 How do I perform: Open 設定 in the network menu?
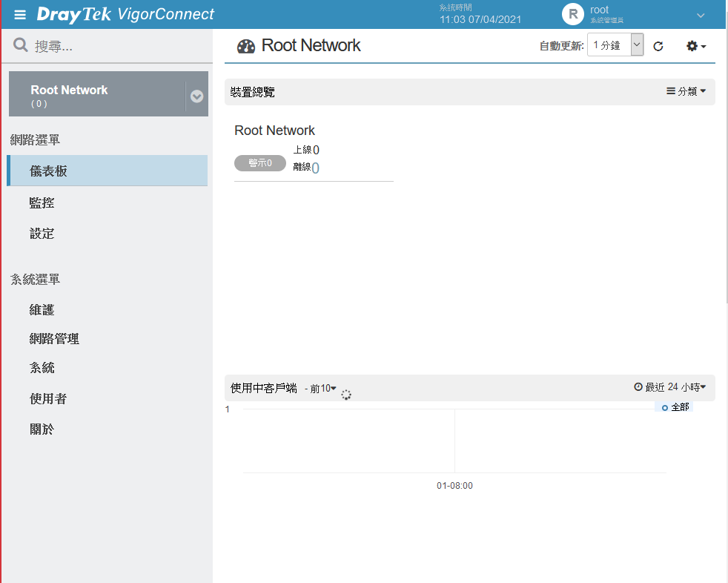coord(42,234)
